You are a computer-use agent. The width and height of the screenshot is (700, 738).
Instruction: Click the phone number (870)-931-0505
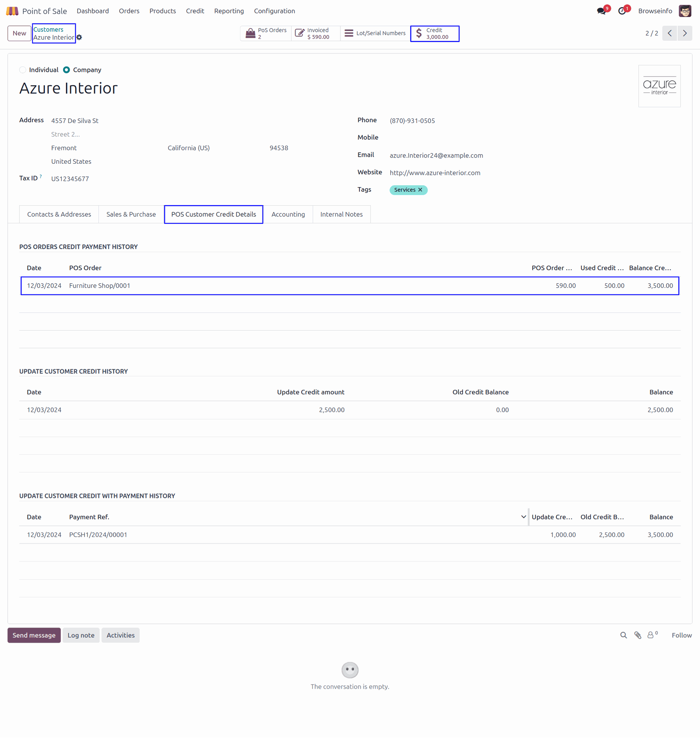pos(412,121)
